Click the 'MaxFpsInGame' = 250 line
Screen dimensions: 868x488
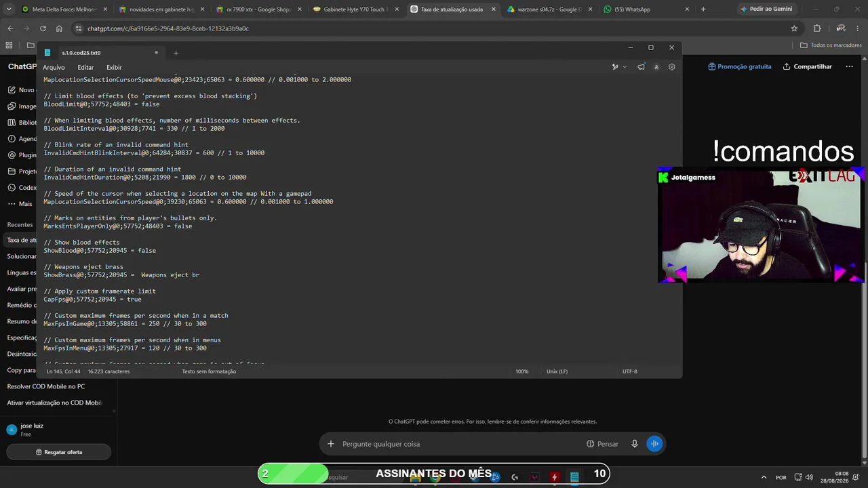pos(125,324)
